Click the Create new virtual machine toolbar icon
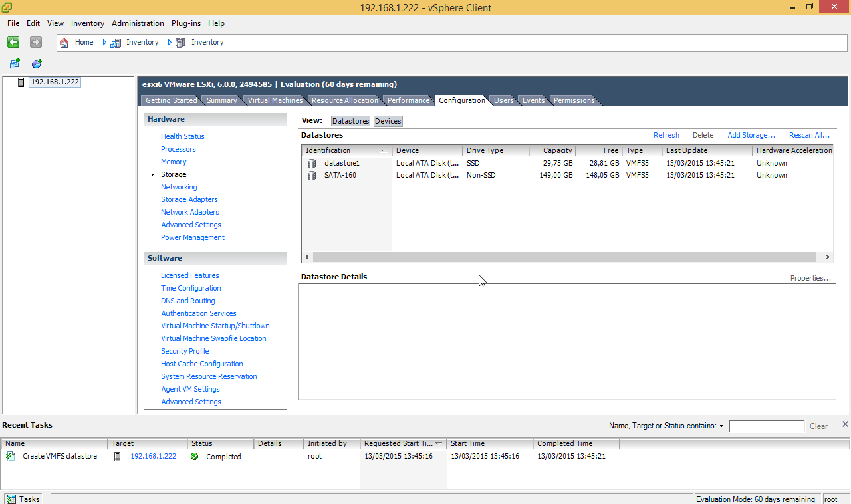 tap(15, 64)
